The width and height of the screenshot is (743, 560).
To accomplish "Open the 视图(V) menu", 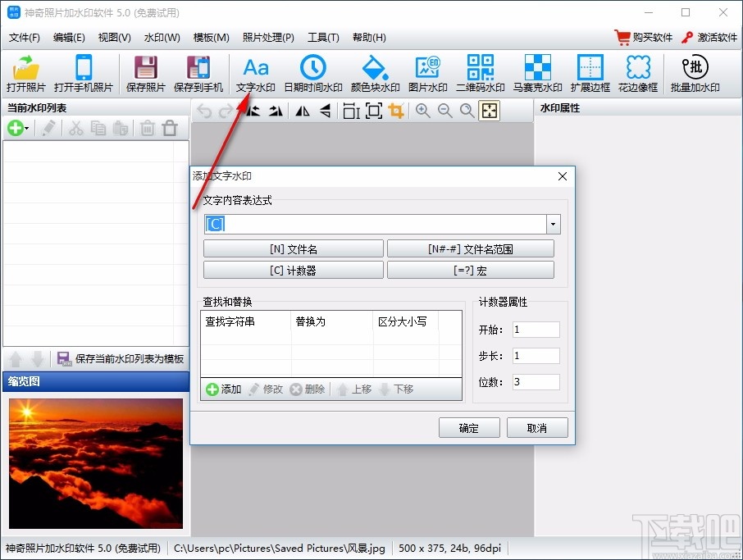I will click(x=114, y=38).
